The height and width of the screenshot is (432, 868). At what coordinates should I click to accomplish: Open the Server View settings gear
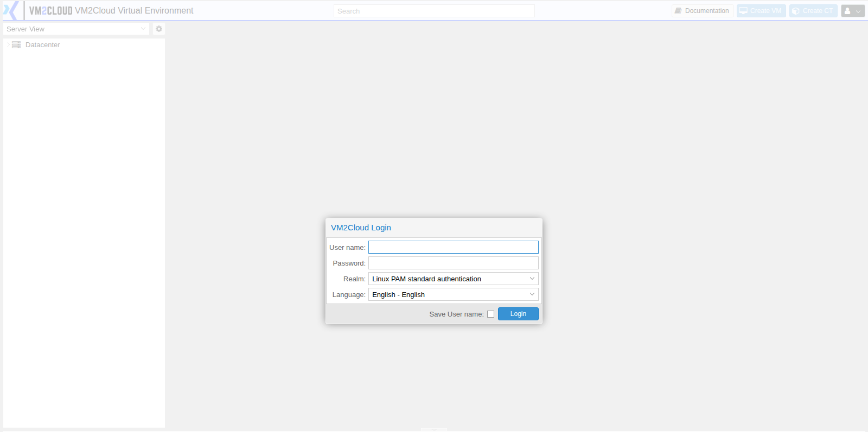pyautogui.click(x=159, y=29)
